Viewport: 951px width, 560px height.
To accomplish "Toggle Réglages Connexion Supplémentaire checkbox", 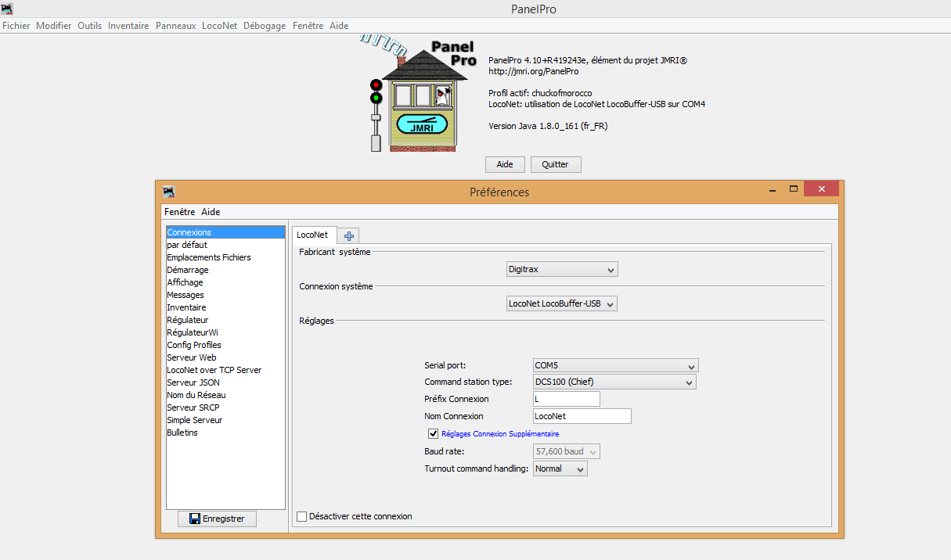I will coord(433,433).
